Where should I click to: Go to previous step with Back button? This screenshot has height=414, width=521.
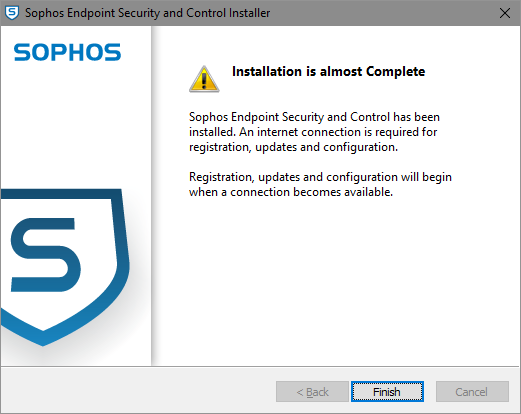pyautogui.click(x=312, y=392)
